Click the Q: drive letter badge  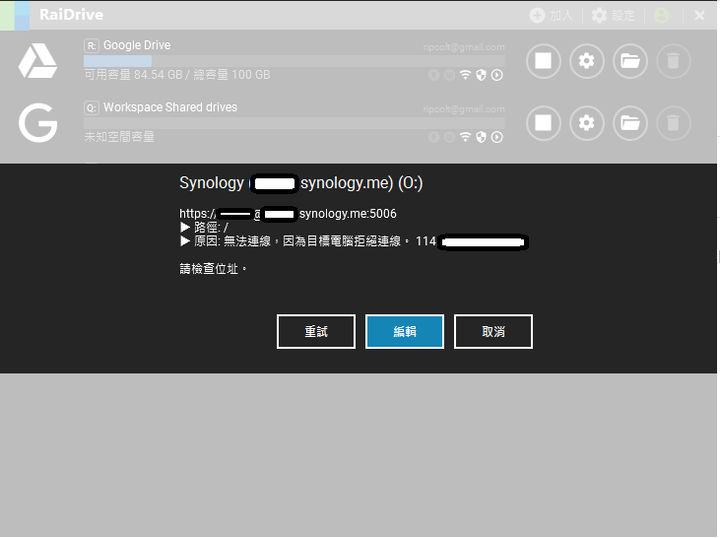(x=91, y=108)
